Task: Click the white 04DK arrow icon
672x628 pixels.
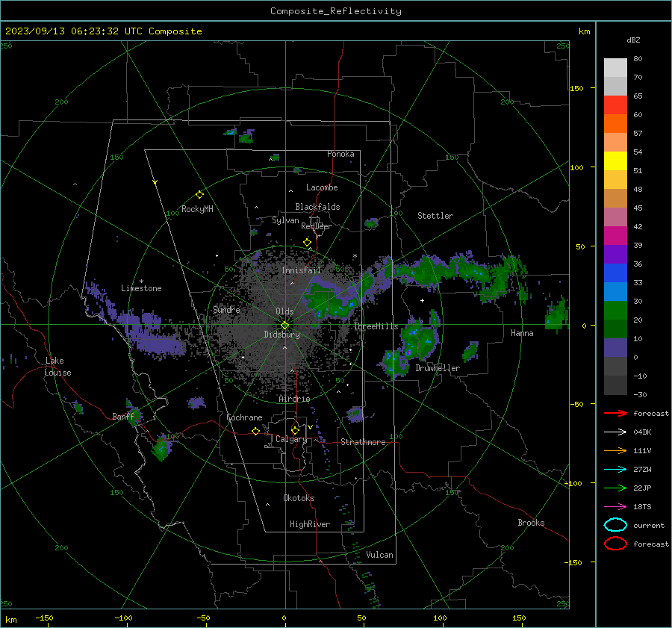Action: coord(615,432)
